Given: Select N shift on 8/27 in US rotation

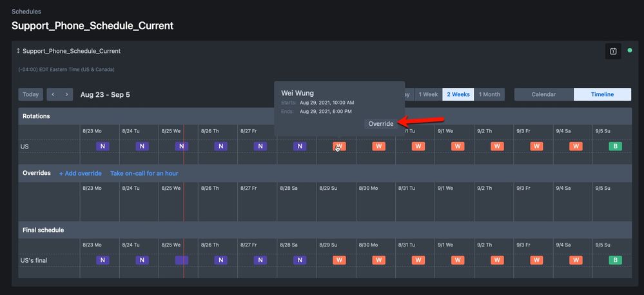Looking at the screenshot, I should (x=260, y=146).
